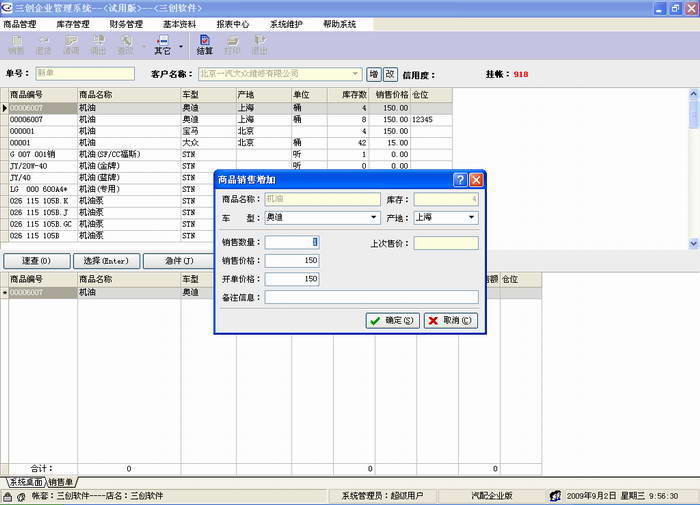Click the 备注信息 remarks field
700x505 pixels.
(371, 297)
